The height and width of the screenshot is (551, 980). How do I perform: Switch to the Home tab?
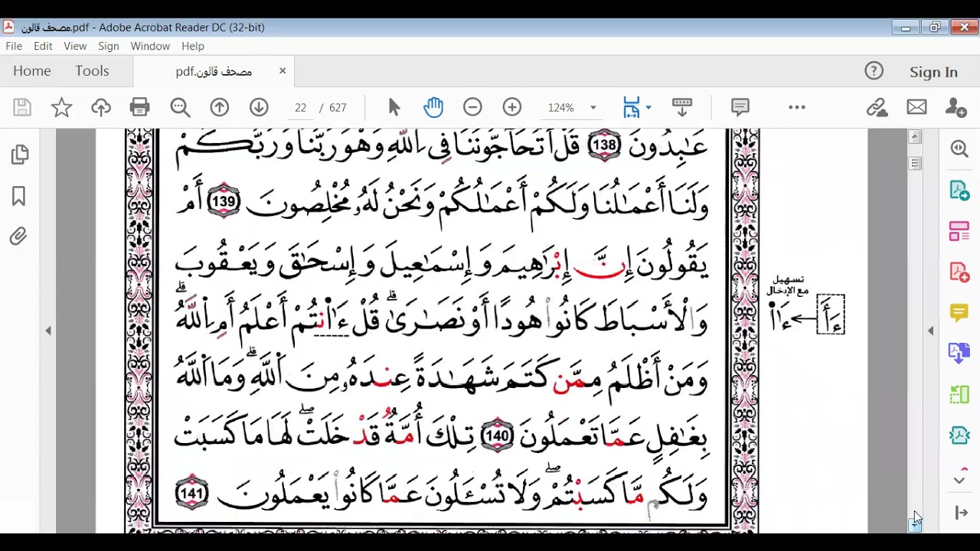coord(31,70)
